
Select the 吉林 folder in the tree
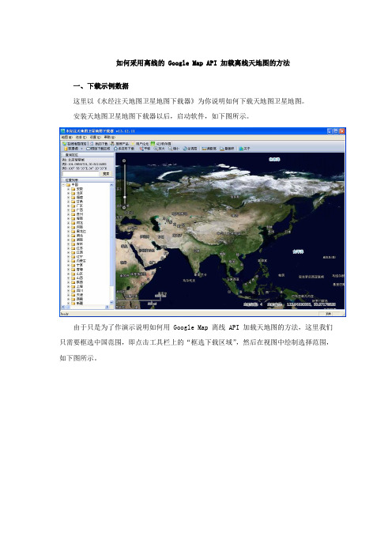point(77,244)
